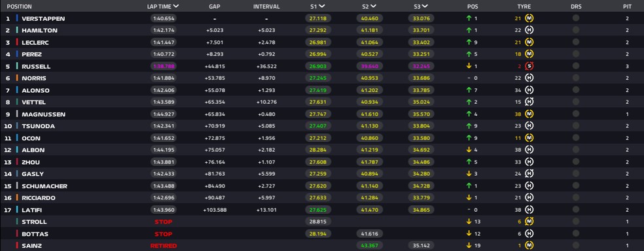
Task: Click Stroll's red STOP status
Action: [x=164, y=222]
